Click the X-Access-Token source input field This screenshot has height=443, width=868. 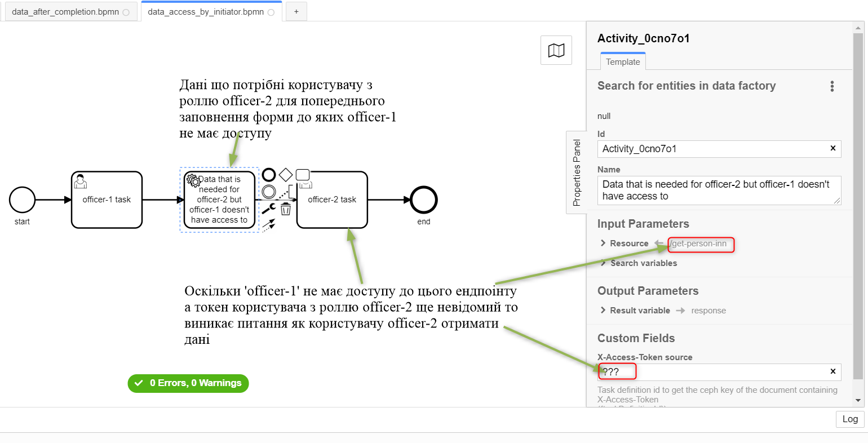coord(710,372)
